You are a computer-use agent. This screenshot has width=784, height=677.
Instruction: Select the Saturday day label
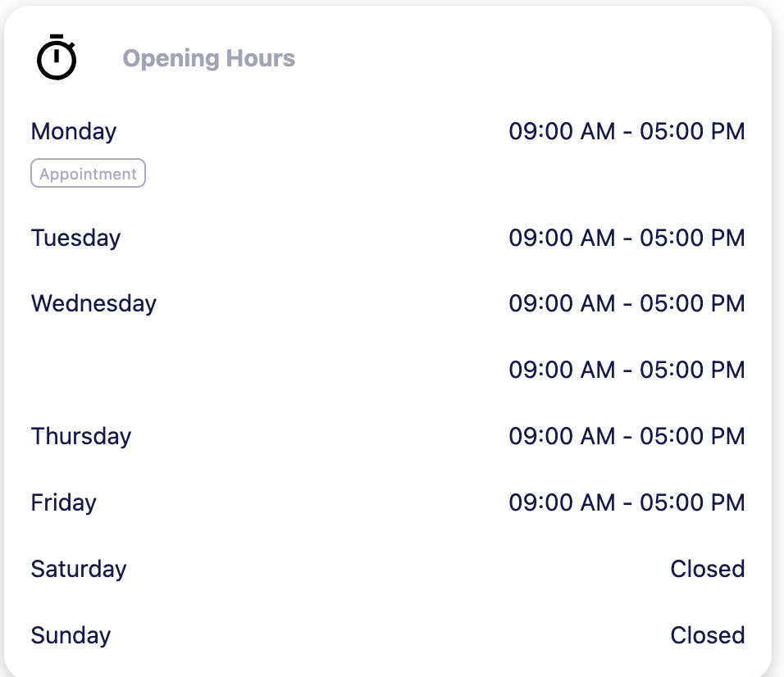coord(79,569)
